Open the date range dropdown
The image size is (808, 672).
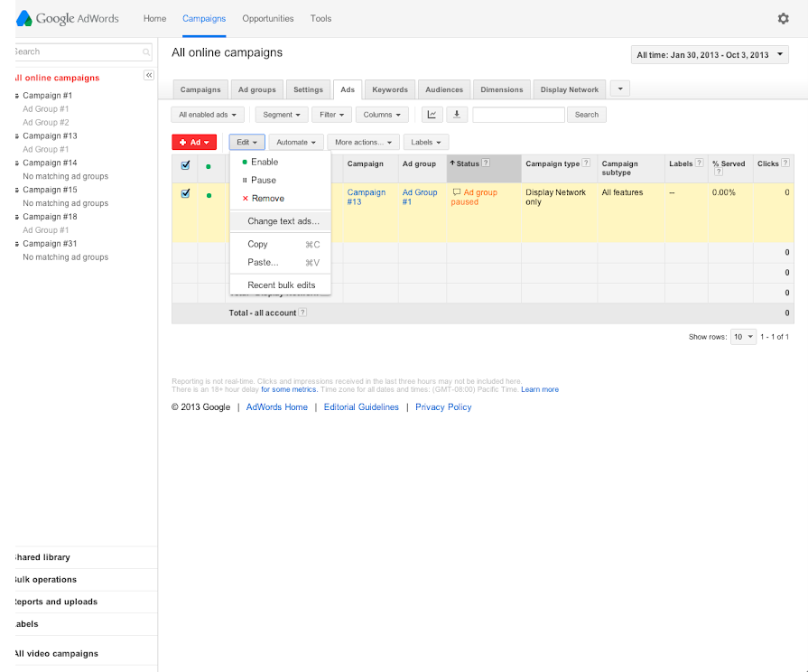click(x=710, y=55)
